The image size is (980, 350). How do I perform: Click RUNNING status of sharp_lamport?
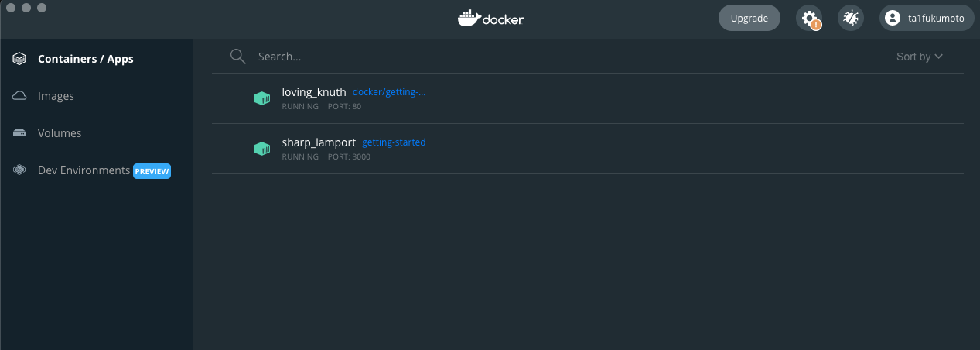[x=300, y=157]
